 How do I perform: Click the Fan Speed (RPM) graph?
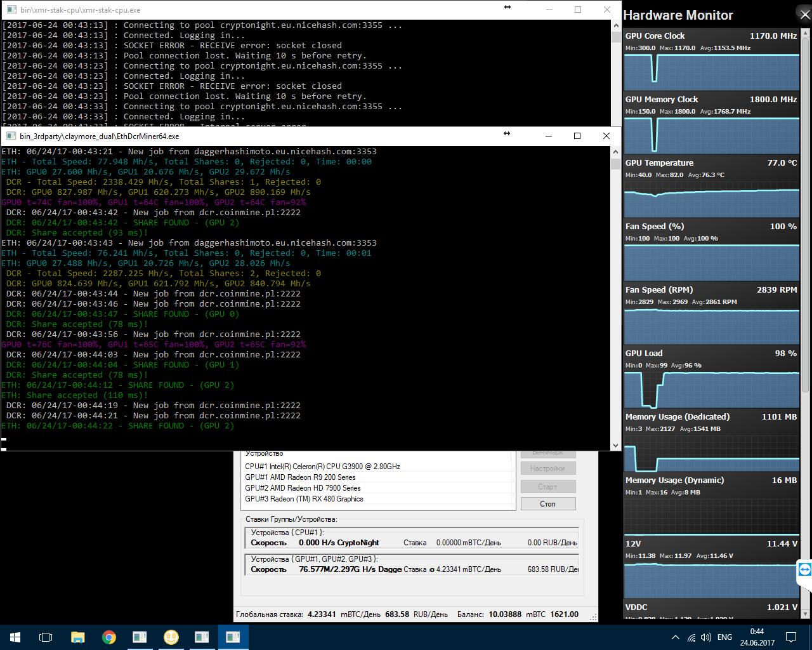pos(711,326)
